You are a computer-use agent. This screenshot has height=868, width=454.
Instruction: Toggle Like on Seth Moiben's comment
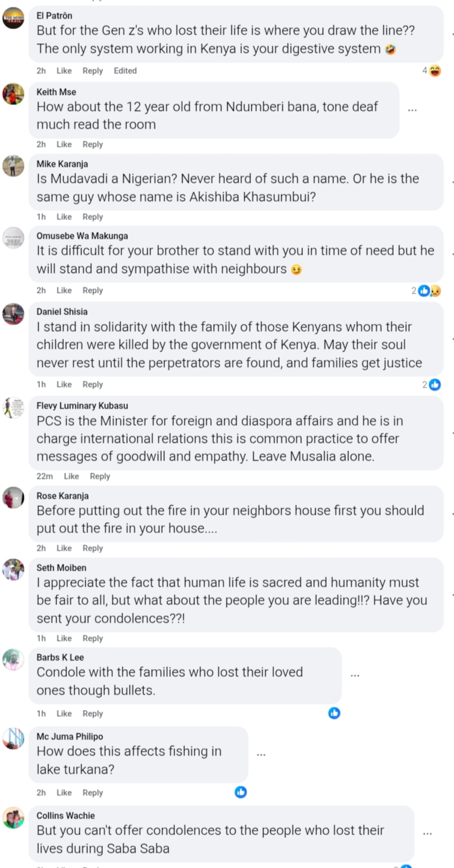click(64, 638)
